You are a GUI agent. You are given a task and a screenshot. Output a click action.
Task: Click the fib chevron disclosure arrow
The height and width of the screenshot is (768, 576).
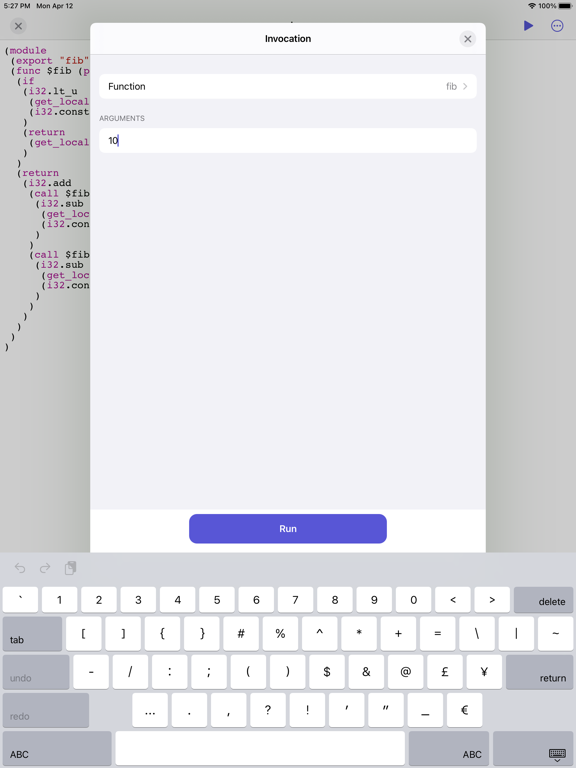(x=465, y=86)
